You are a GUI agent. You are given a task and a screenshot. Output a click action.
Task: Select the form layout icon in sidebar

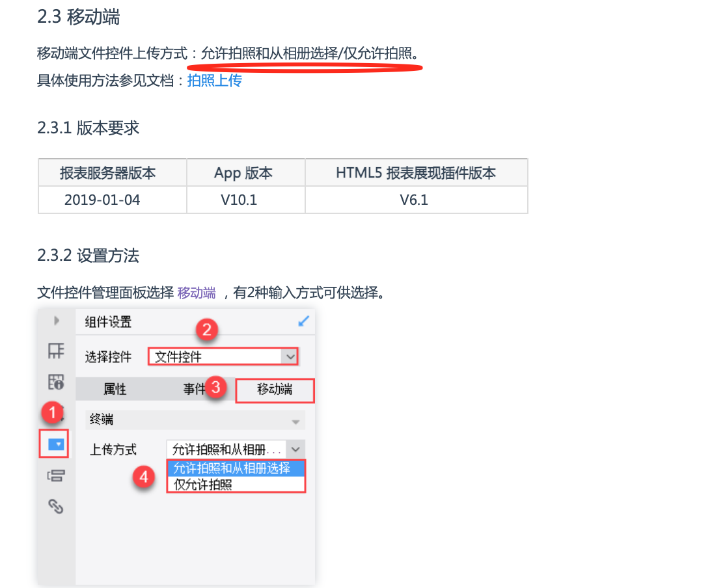tap(57, 475)
